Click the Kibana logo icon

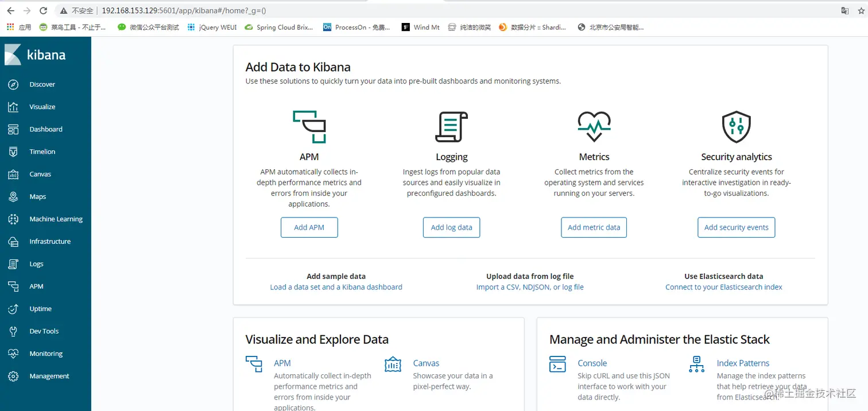[13, 55]
